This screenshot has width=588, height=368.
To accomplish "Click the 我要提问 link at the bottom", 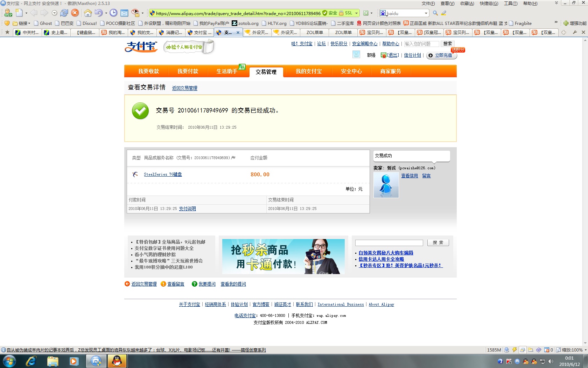I will point(207,284).
